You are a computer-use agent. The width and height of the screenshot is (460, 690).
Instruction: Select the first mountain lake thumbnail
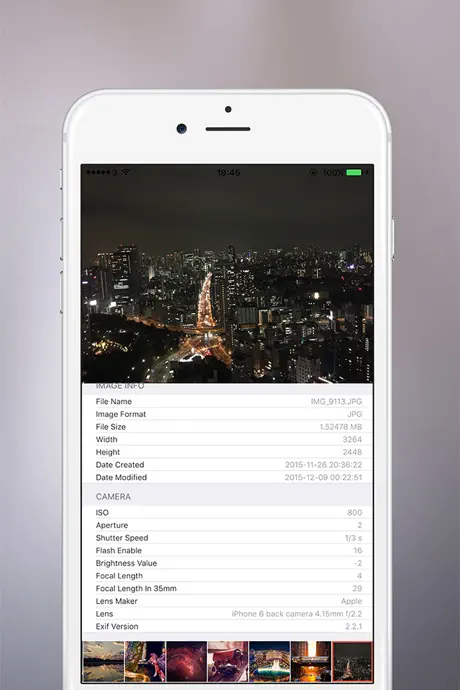(x=103, y=661)
